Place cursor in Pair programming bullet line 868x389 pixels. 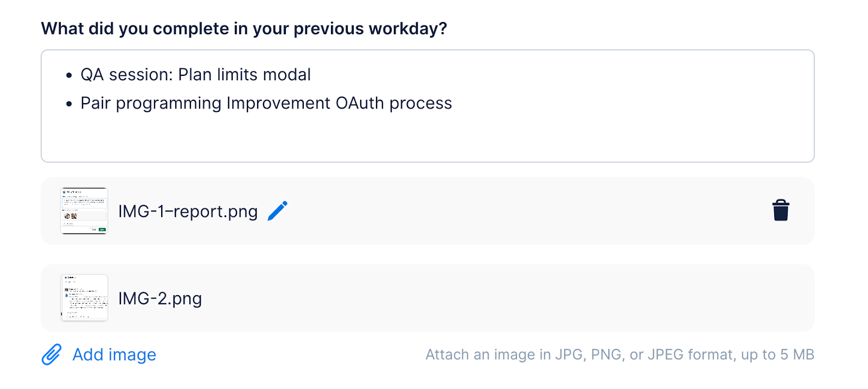[266, 103]
